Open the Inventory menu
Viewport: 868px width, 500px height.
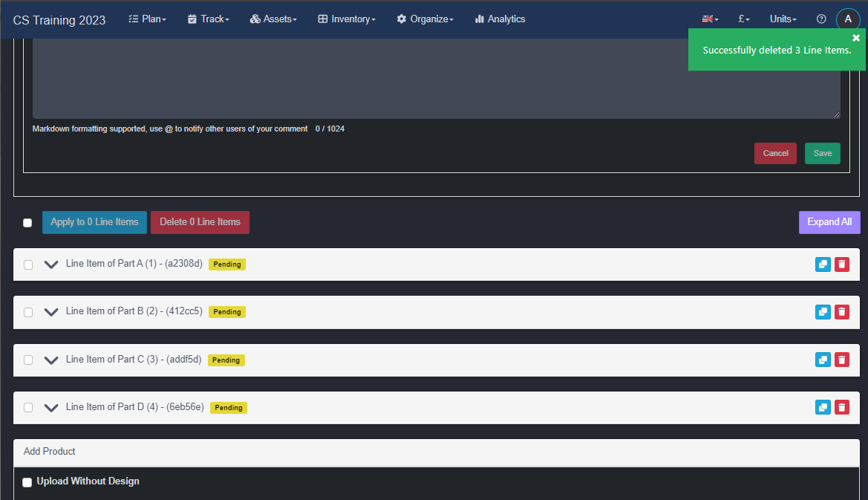[347, 19]
